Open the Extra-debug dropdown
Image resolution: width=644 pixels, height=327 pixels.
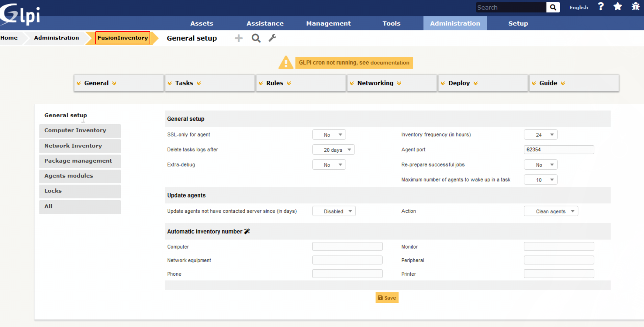click(x=329, y=165)
